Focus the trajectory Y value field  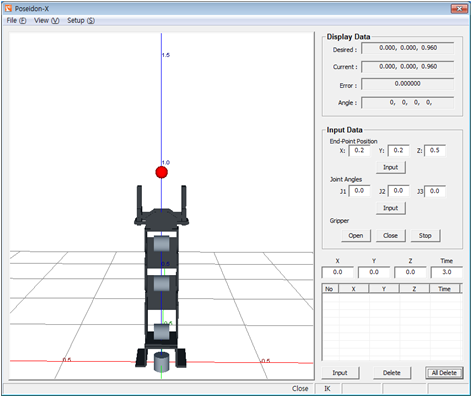pos(374,272)
